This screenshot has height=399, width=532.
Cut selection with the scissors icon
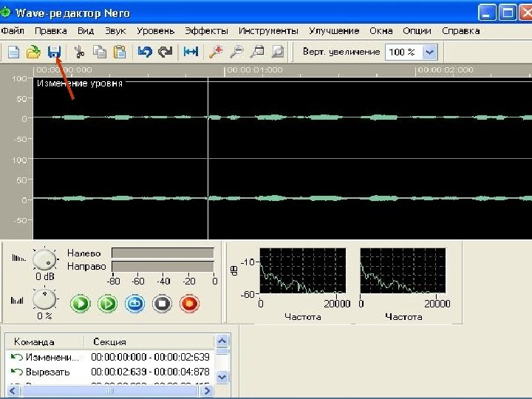point(79,52)
